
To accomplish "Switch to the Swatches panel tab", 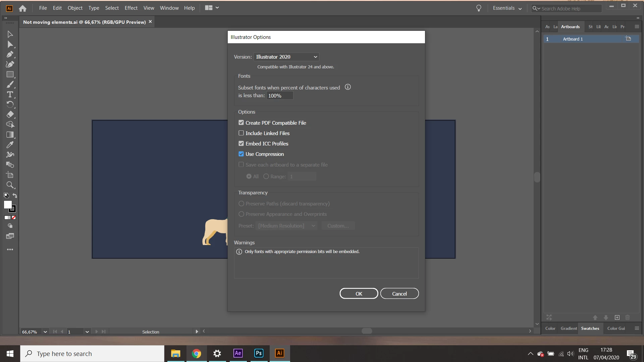I will tap(590, 328).
